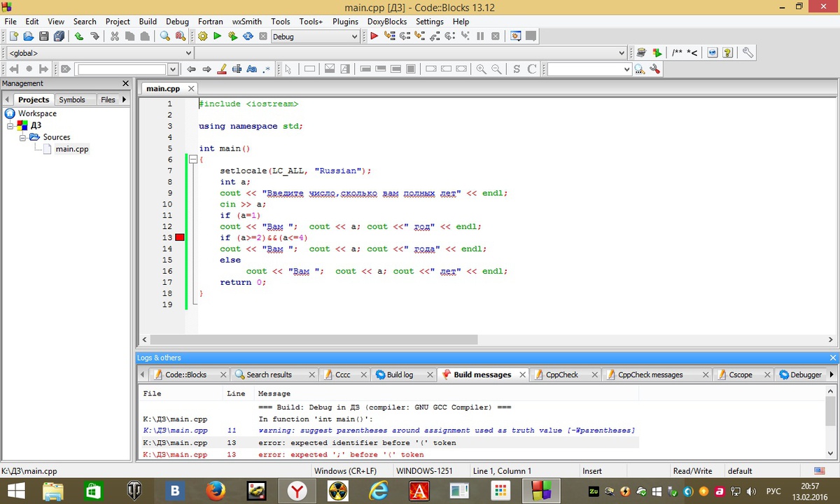Screen dimensions: 840x504
Task: Open the Build menu
Action: [148, 22]
